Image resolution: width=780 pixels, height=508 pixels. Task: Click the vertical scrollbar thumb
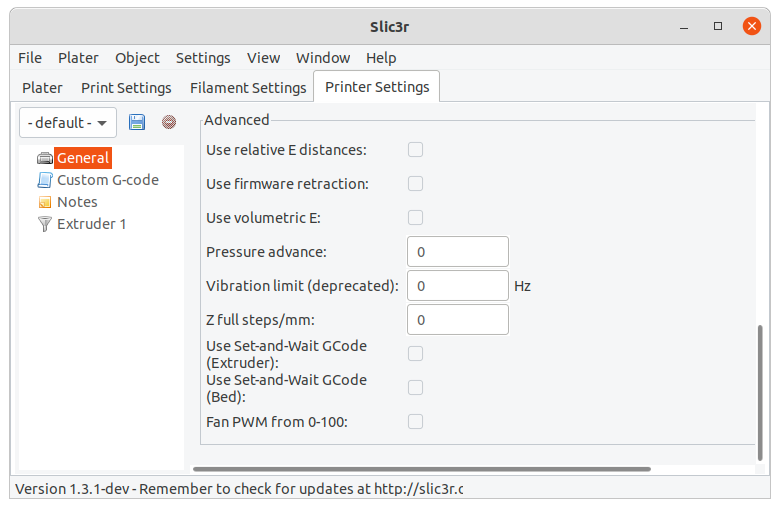(760, 393)
